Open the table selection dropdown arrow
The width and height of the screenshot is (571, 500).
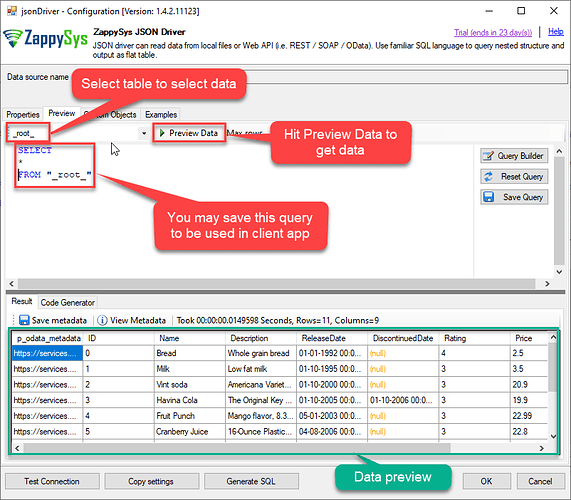click(x=144, y=133)
